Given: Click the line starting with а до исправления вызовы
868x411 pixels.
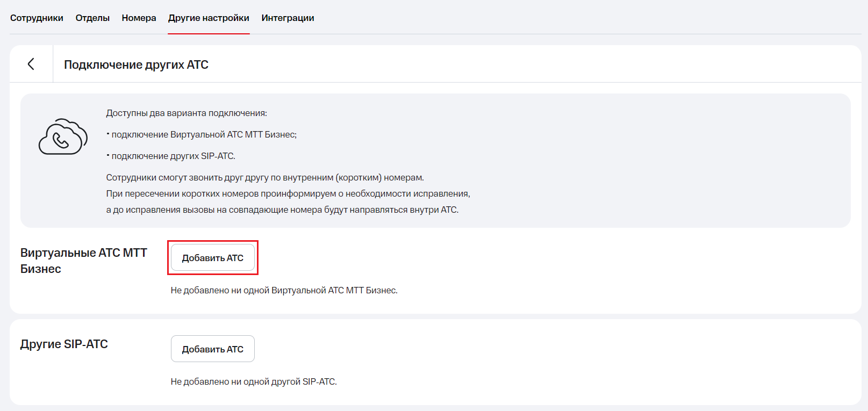Looking at the screenshot, I should (282, 210).
